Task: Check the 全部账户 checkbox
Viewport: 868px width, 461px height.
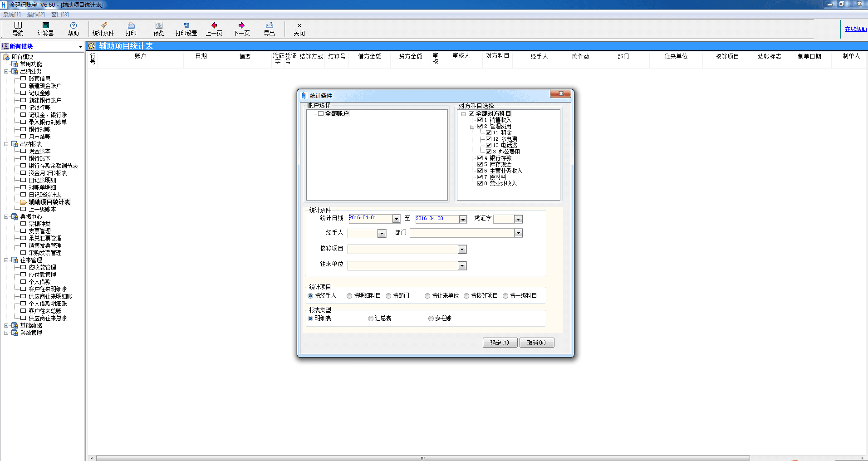Action: pyautogui.click(x=321, y=113)
